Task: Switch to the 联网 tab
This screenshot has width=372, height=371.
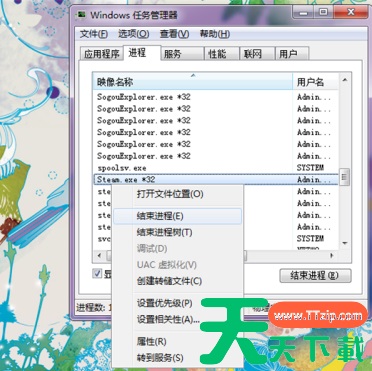Action: (257, 54)
